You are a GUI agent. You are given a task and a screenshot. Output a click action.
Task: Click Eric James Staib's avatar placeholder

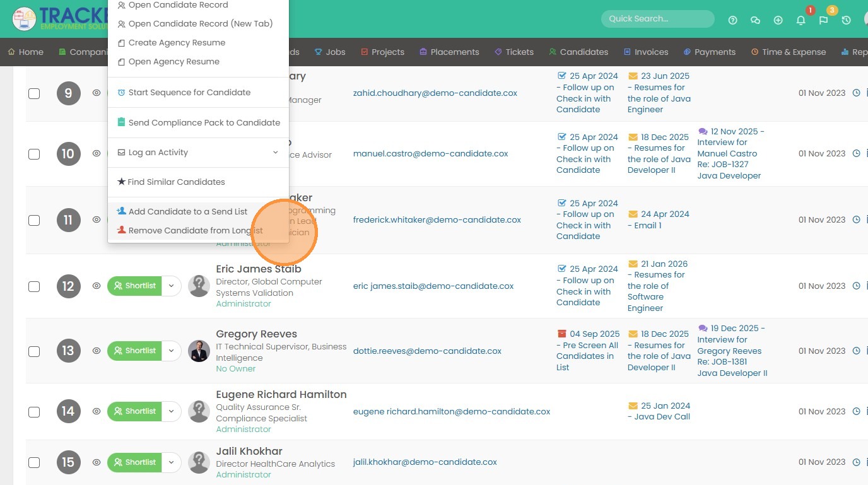click(199, 286)
